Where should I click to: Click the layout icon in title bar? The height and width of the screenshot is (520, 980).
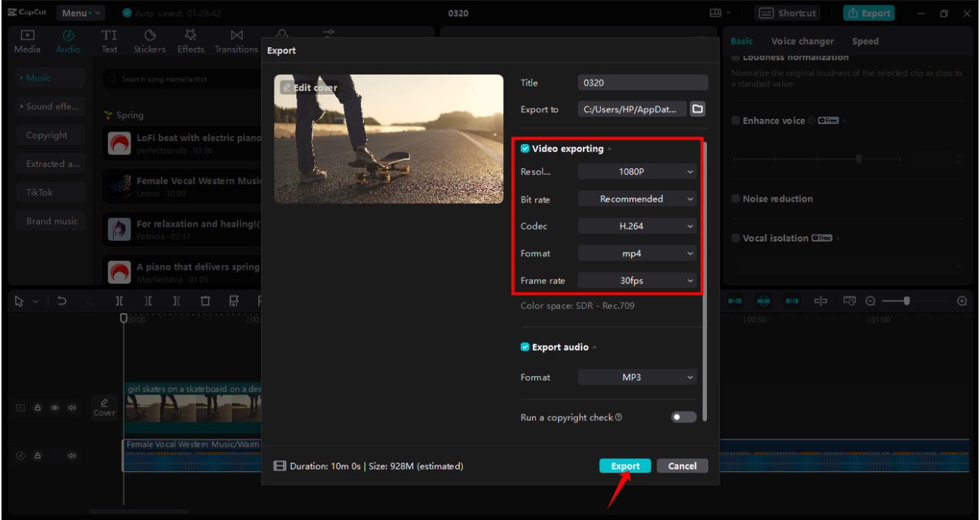click(x=714, y=13)
